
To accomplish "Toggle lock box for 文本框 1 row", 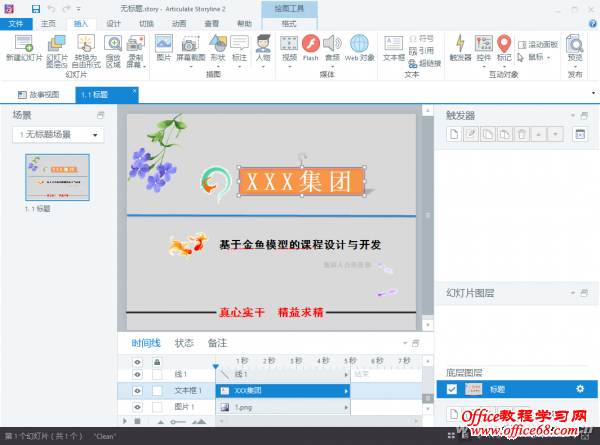I will 157,391.
